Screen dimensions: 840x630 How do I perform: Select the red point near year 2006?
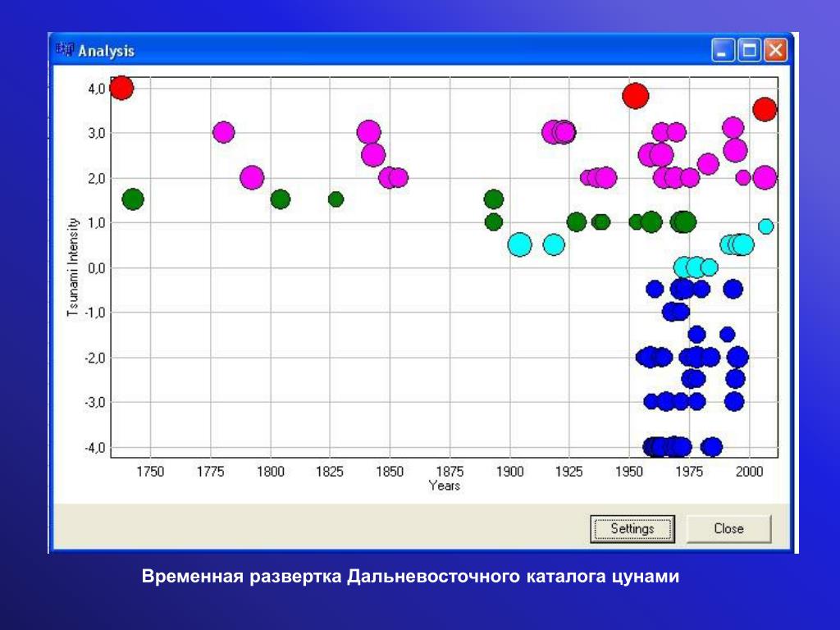[765, 109]
